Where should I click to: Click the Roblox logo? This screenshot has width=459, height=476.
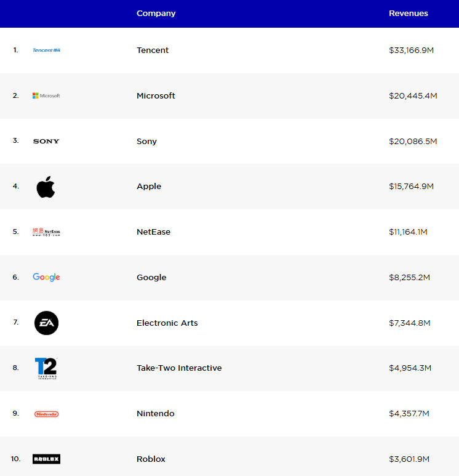click(46, 459)
